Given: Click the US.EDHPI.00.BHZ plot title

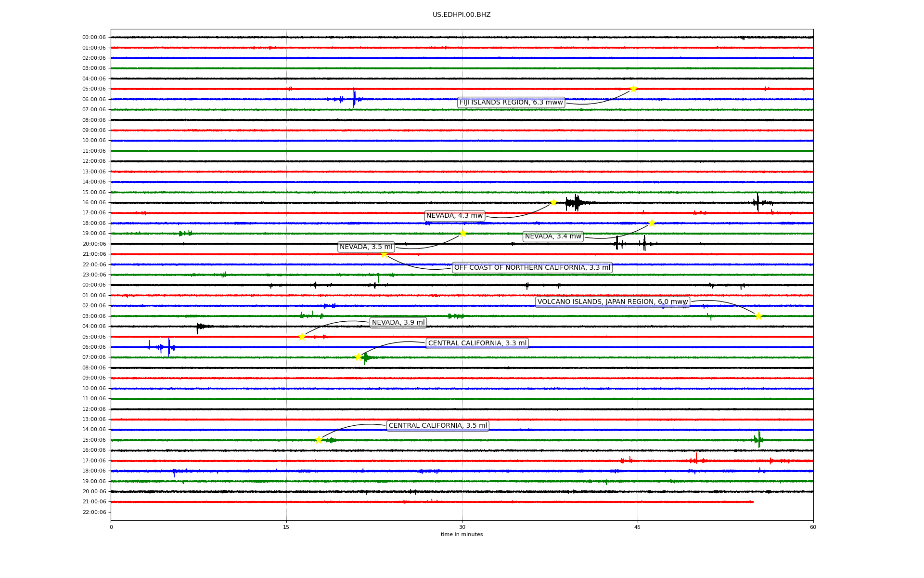Looking at the screenshot, I should pyautogui.click(x=462, y=15).
